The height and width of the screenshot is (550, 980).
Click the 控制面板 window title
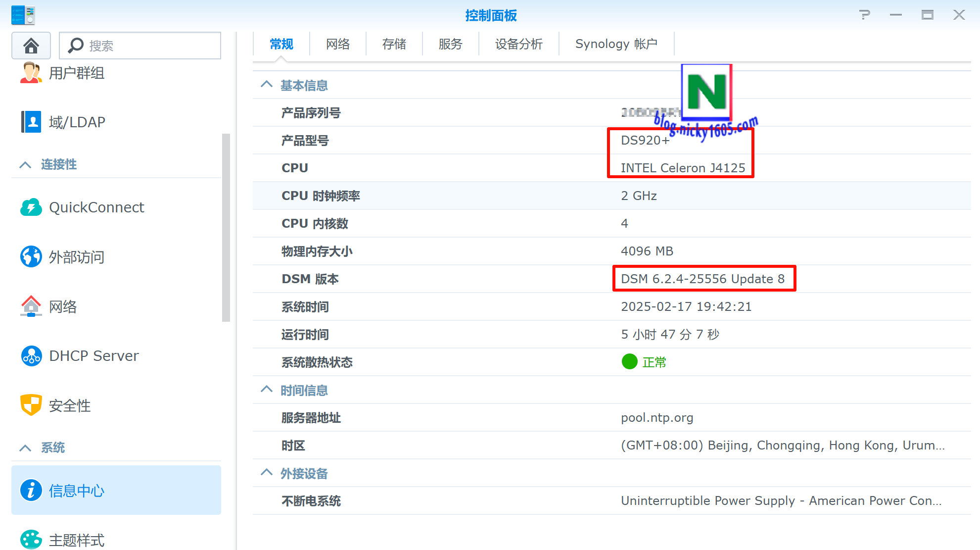[x=491, y=15]
